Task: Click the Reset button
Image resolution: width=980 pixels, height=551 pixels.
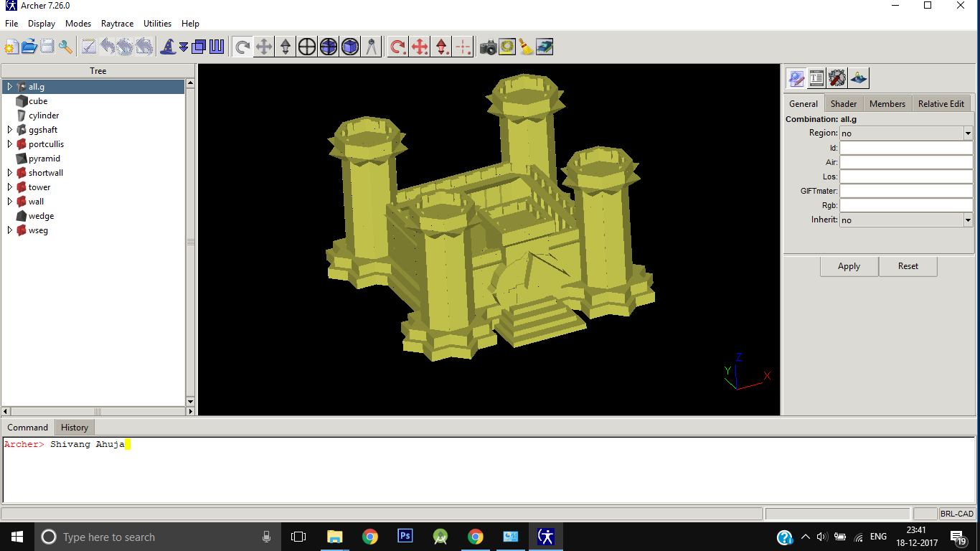Action: click(908, 266)
